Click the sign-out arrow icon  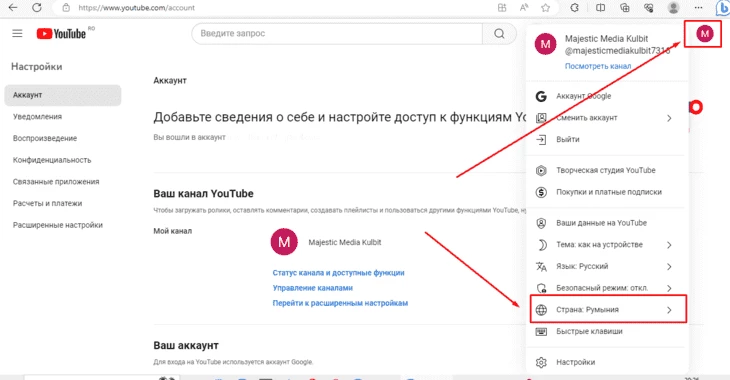point(541,139)
